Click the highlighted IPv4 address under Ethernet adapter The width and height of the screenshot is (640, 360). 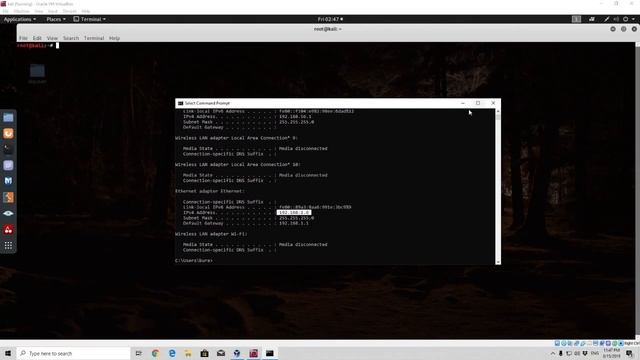click(x=294, y=213)
